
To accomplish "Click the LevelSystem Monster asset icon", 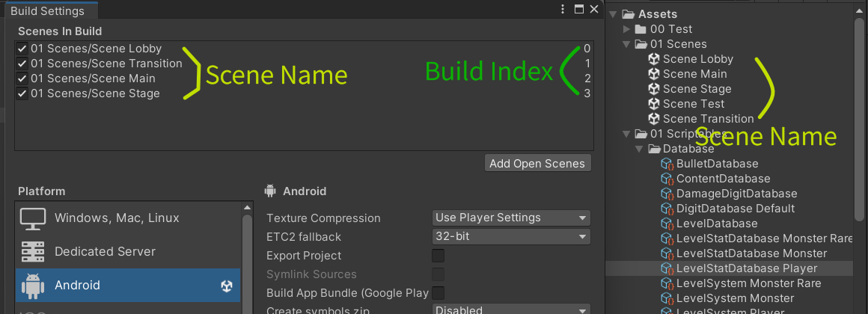I will 667,298.
